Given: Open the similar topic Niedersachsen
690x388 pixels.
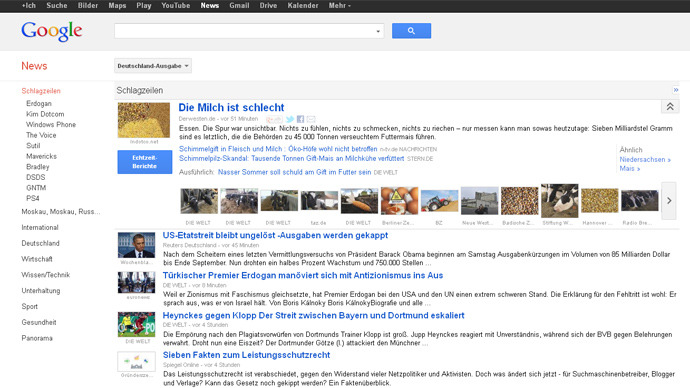Looking at the screenshot, I should 645,160.
